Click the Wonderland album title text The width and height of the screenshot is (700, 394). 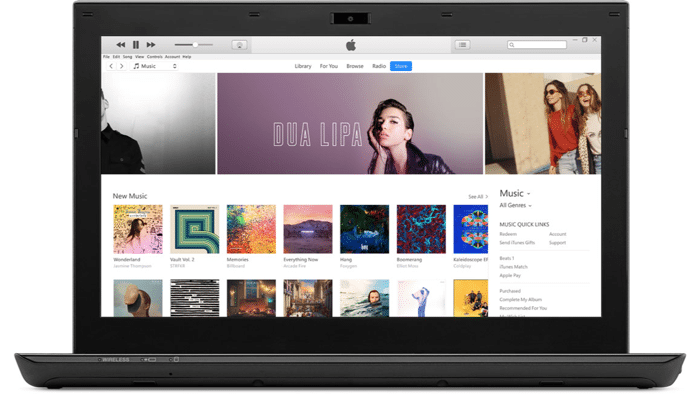[127, 260]
